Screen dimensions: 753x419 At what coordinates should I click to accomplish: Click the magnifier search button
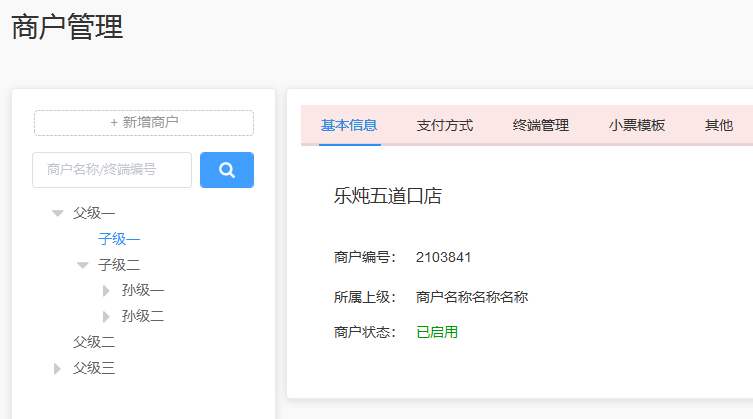coord(227,170)
